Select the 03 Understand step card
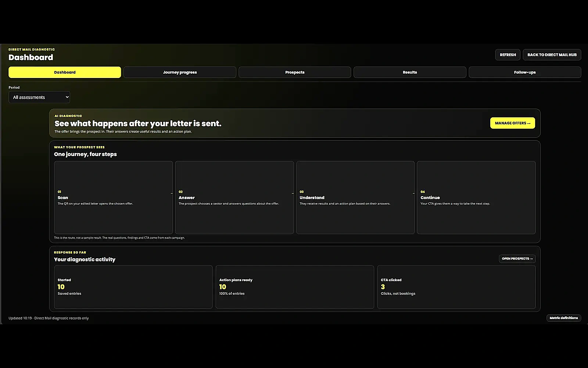 355,197
